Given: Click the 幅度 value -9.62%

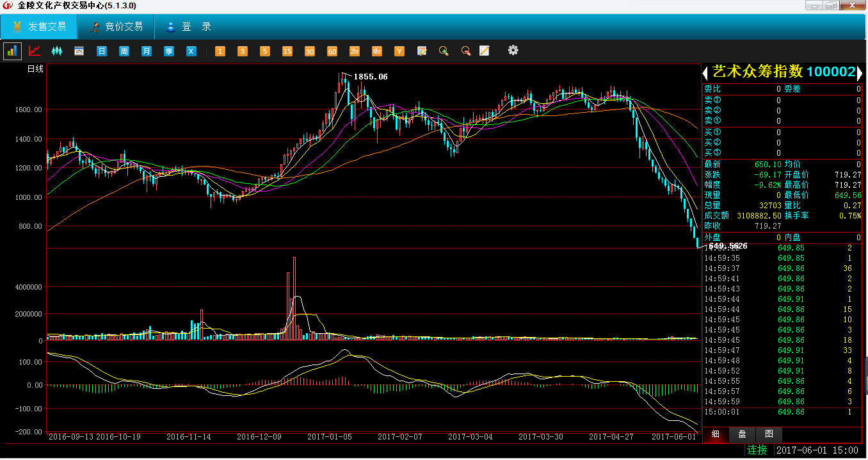Looking at the screenshot, I should (x=767, y=185).
